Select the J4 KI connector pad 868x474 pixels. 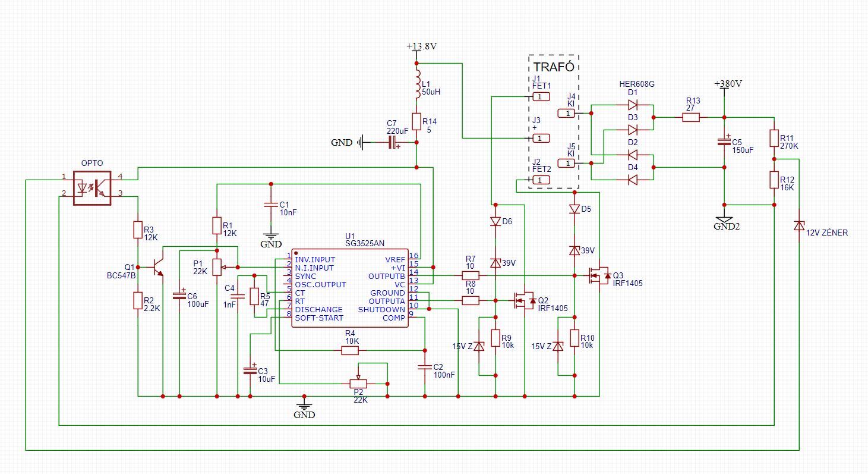pyautogui.click(x=566, y=113)
